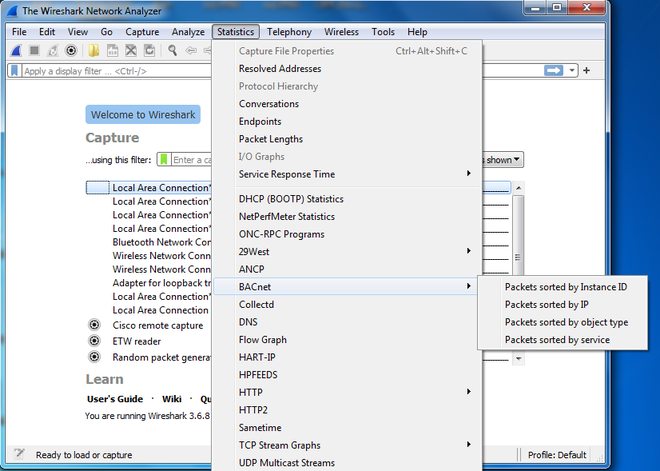
Task: Open the Edit menu
Action: pyautogui.click(x=47, y=32)
